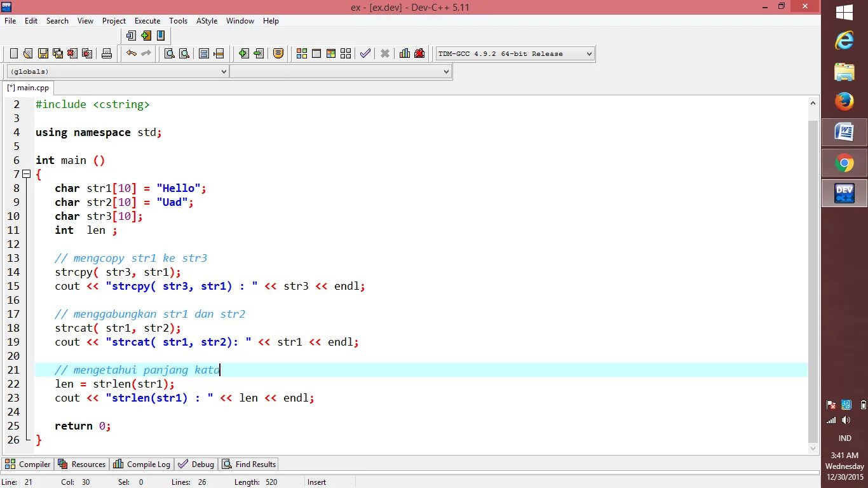Open the Project menu

pyautogui.click(x=114, y=21)
